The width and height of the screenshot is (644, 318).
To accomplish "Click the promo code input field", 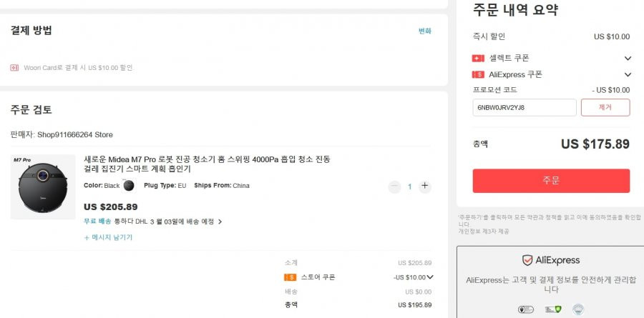I will point(525,107).
